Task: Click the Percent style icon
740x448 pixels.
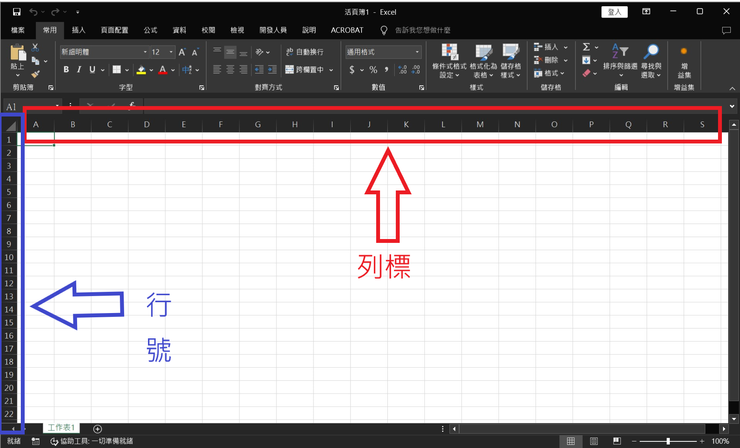Action: tap(373, 70)
